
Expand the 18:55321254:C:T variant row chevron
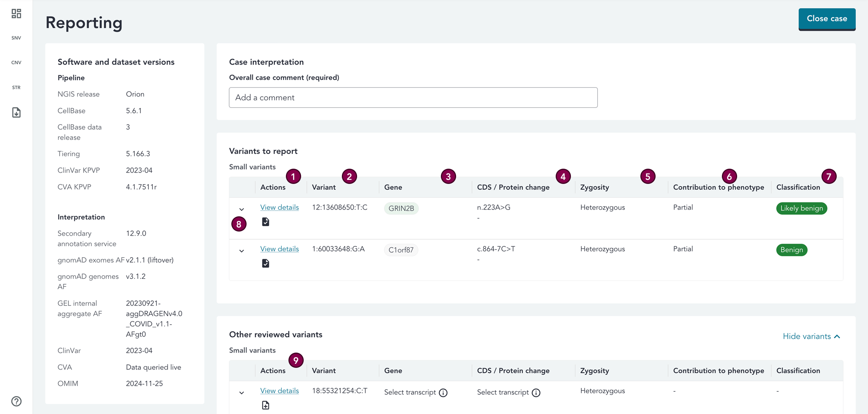242,393
